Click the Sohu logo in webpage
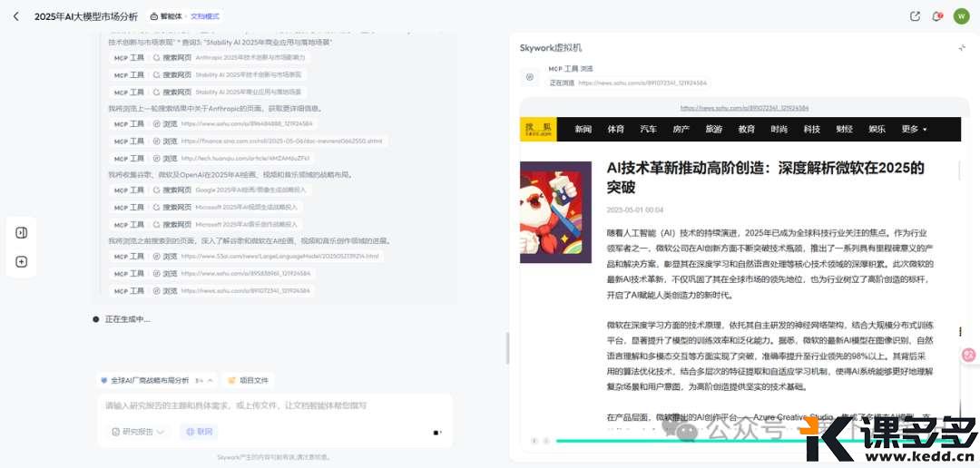The width and height of the screenshot is (980, 468). [x=538, y=130]
